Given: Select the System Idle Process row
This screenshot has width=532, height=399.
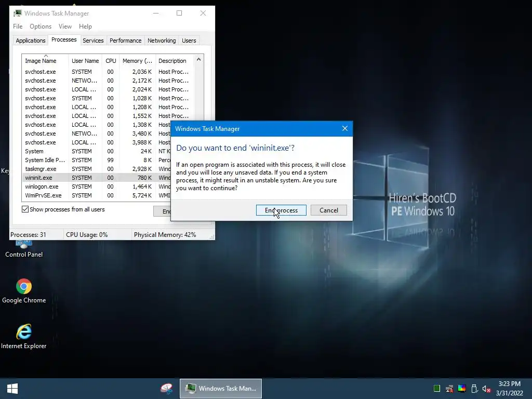Looking at the screenshot, I should tap(96, 160).
